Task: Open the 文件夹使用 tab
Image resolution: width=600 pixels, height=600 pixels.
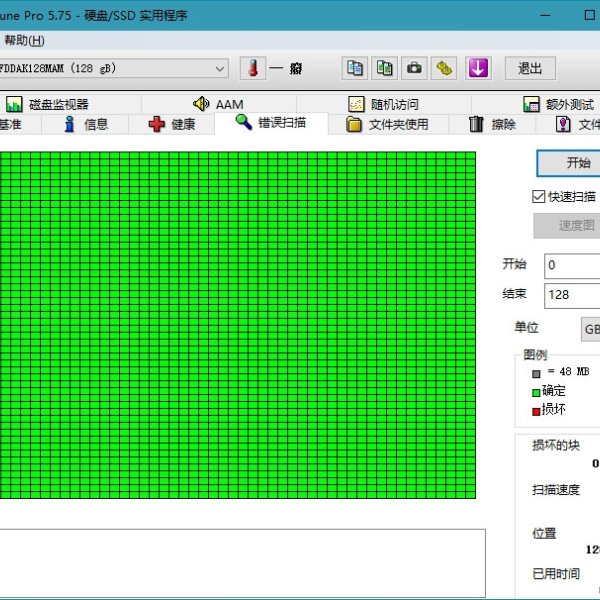Action: coord(387,124)
